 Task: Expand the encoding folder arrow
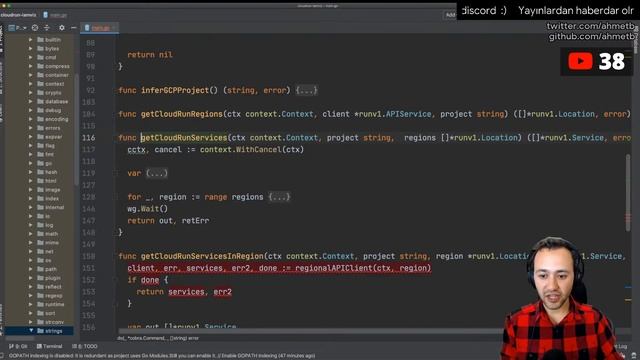coord(31,119)
